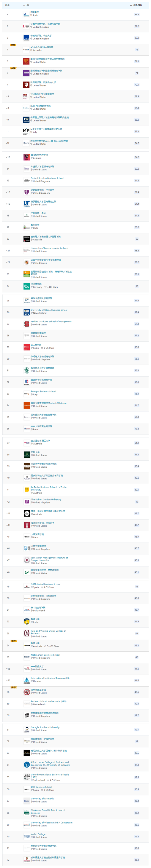Screen dimensions: 151x868
Task: Open Georgia Southern University link
Action: (x=45, y=727)
